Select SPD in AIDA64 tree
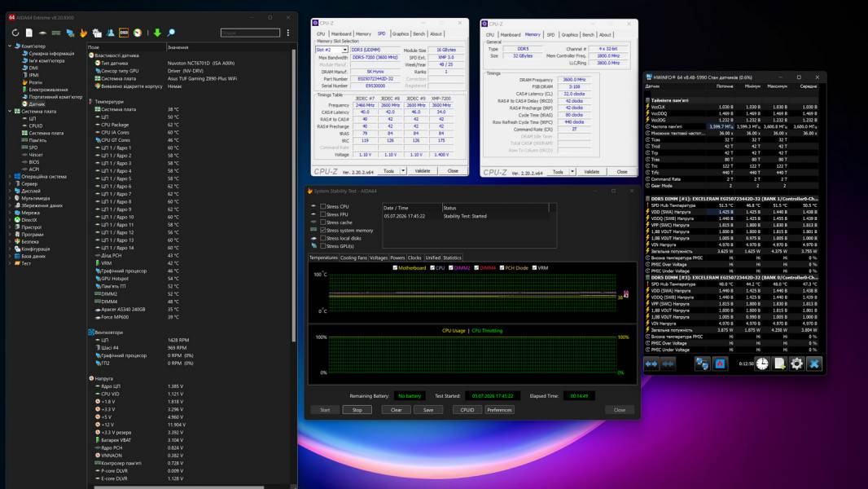868x489 pixels. click(33, 148)
